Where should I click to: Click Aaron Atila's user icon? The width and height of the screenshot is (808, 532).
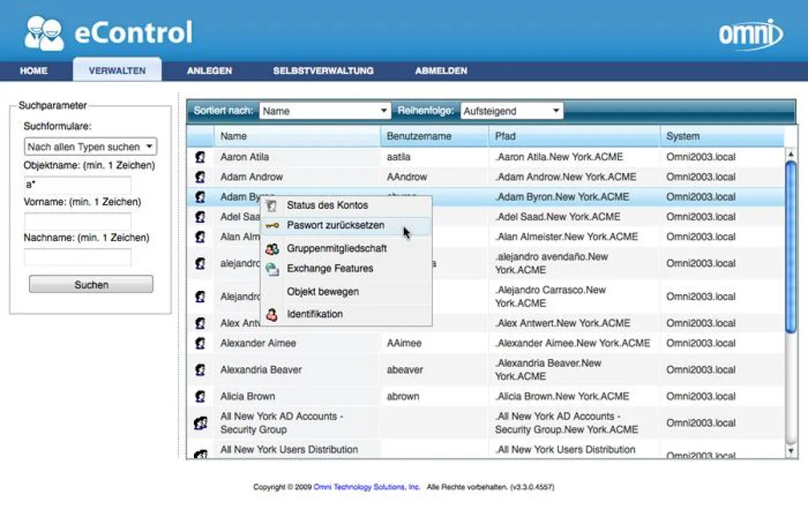(x=199, y=157)
